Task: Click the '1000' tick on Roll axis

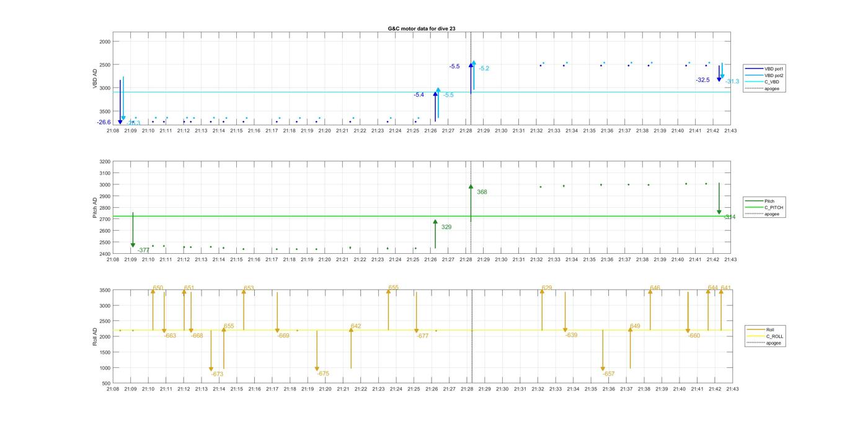Action: click(x=104, y=368)
